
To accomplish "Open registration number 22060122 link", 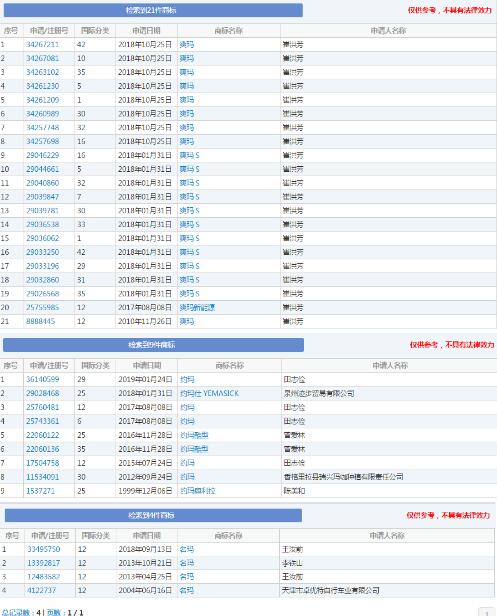I will coord(42,435).
